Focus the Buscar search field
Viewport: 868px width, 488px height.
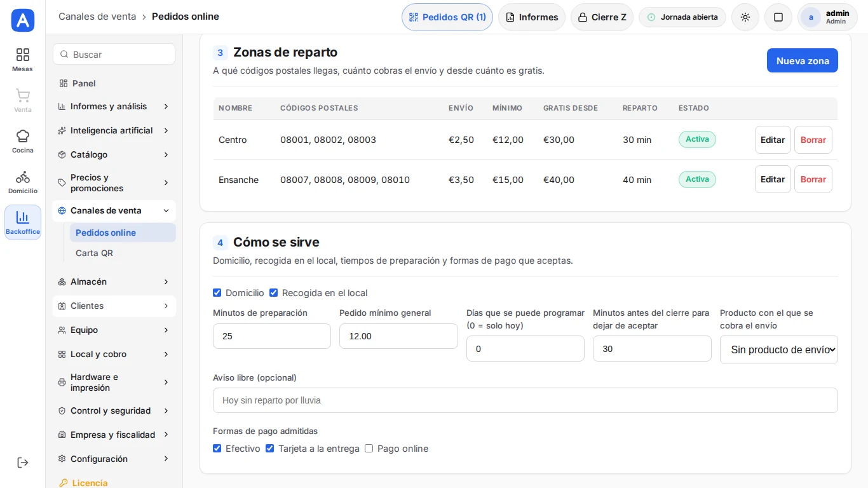(x=114, y=54)
